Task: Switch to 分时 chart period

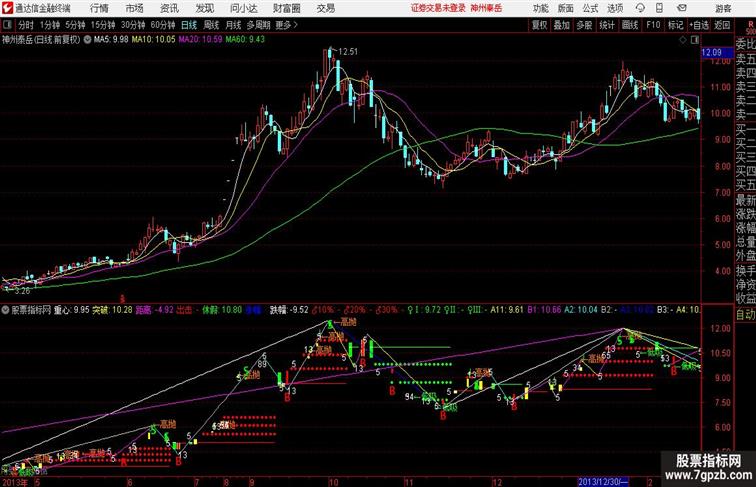Action: pyautogui.click(x=26, y=25)
